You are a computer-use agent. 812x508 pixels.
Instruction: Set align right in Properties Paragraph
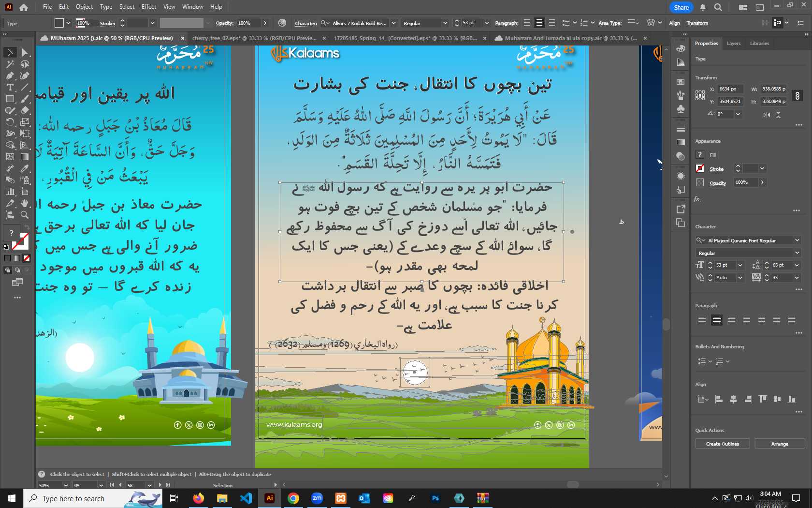(732, 320)
